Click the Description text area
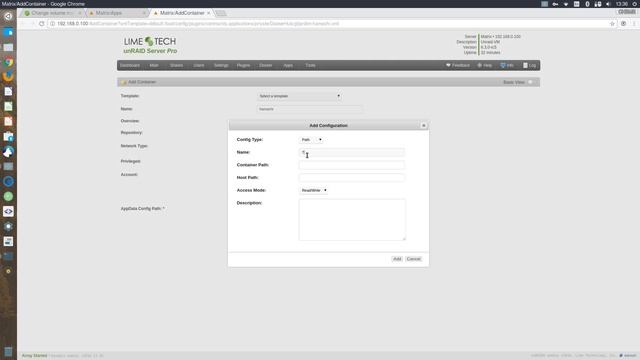The image size is (640, 360). coord(352,220)
